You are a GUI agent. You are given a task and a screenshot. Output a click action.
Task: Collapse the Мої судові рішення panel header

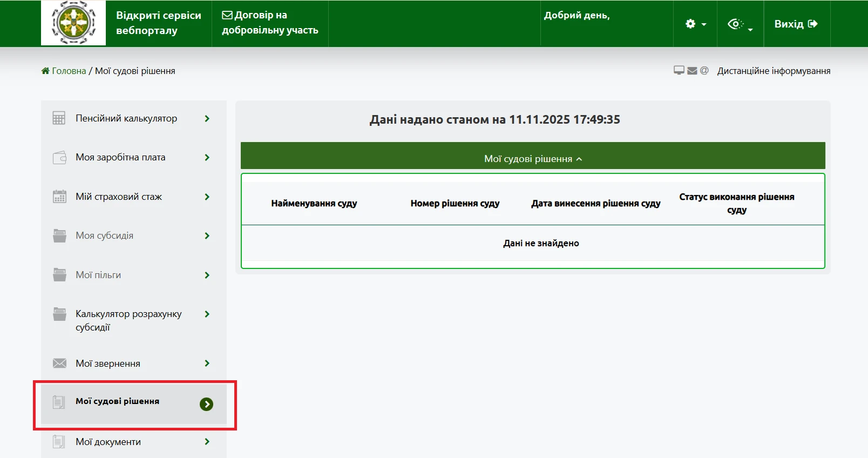coord(533,159)
